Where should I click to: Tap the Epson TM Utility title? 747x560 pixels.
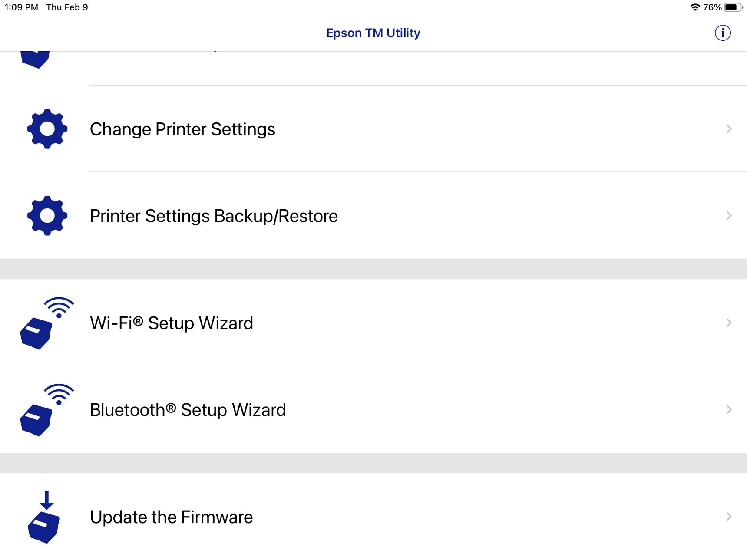point(373,33)
